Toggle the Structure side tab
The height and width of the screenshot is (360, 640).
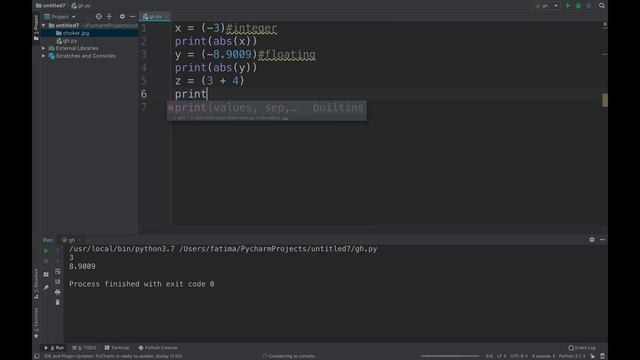[36, 283]
